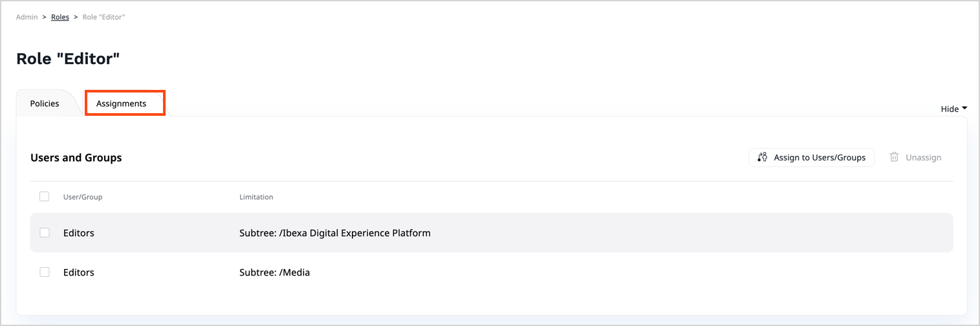Click the Assign to Users/Groups icon

[x=762, y=157]
